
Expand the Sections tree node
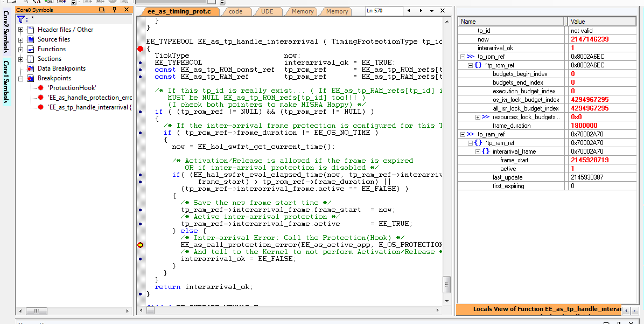tap(20, 59)
